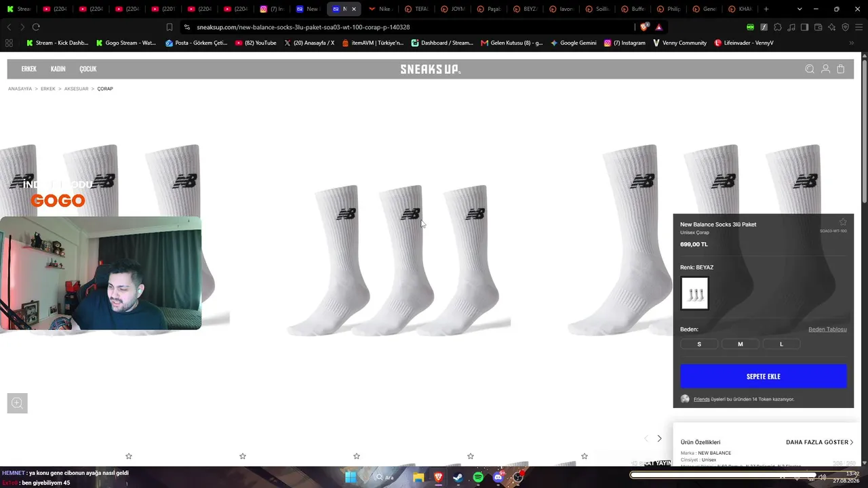868x488 pixels.
Task: Open File Explorer from taskbar
Action: tap(418, 477)
